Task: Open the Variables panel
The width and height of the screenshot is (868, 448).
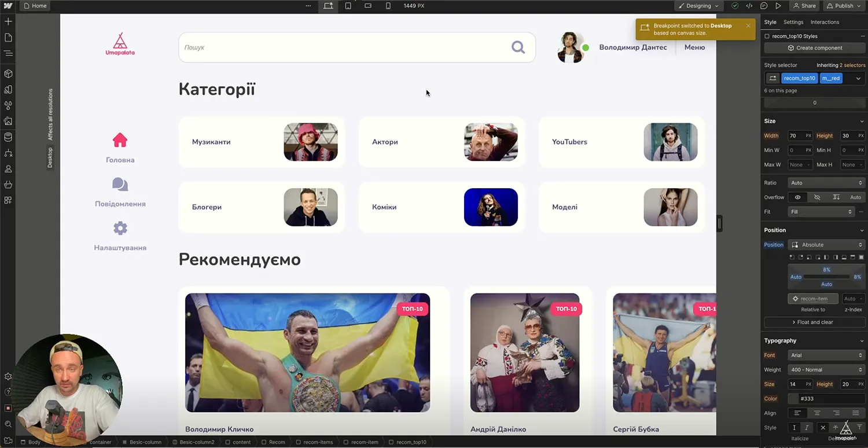Action: coord(8,90)
